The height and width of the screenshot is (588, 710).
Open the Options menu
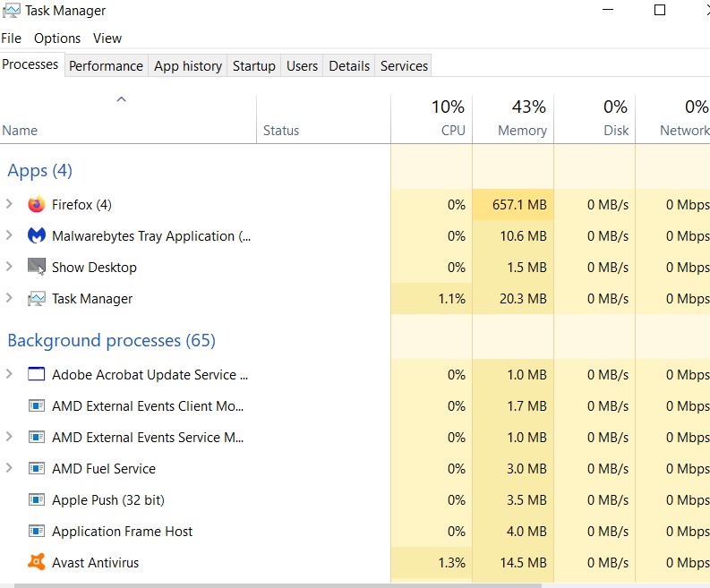click(57, 38)
